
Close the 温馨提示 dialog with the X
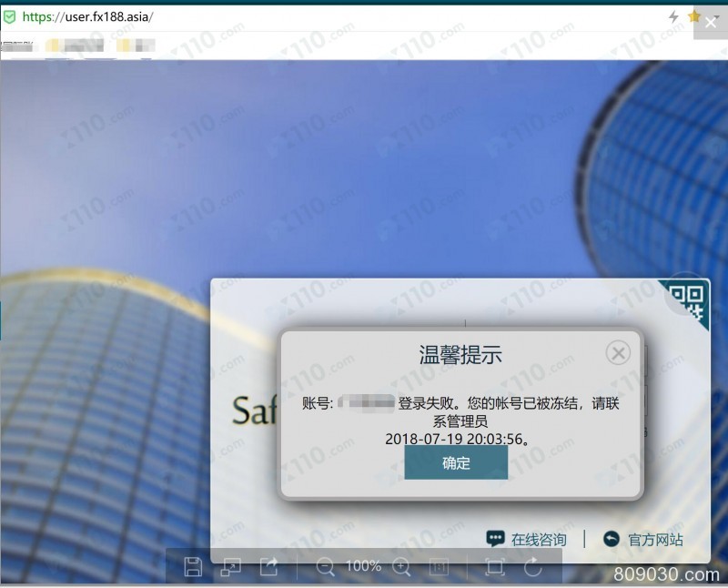tap(618, 353)
